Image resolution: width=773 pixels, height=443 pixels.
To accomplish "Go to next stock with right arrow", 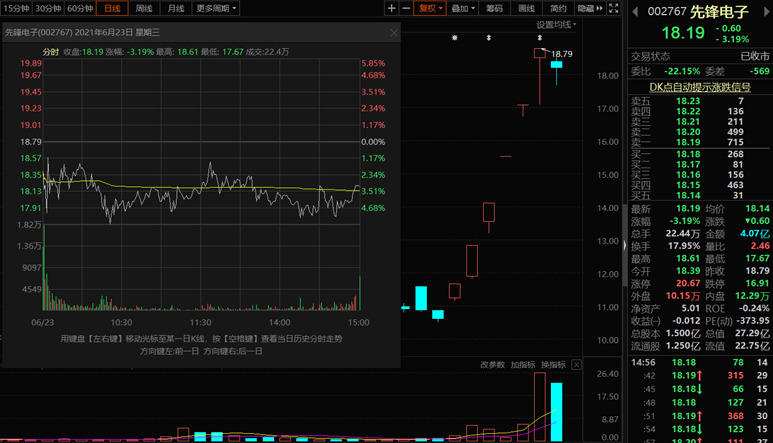I will 767,12.
